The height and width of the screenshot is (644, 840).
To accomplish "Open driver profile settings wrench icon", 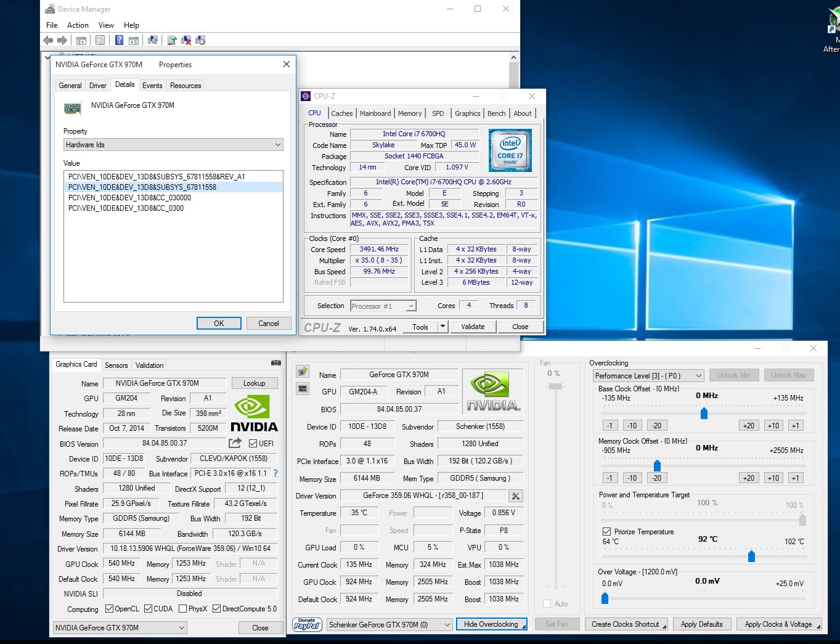I will pos(516,495).
